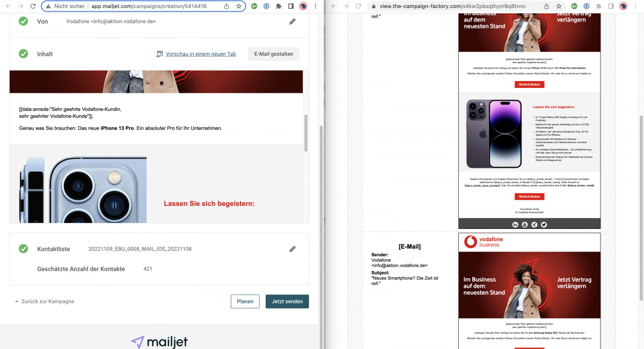Click the 'Jetzt senden' button
The width and height of the screenshot is (644, 349).
point(287,301)
